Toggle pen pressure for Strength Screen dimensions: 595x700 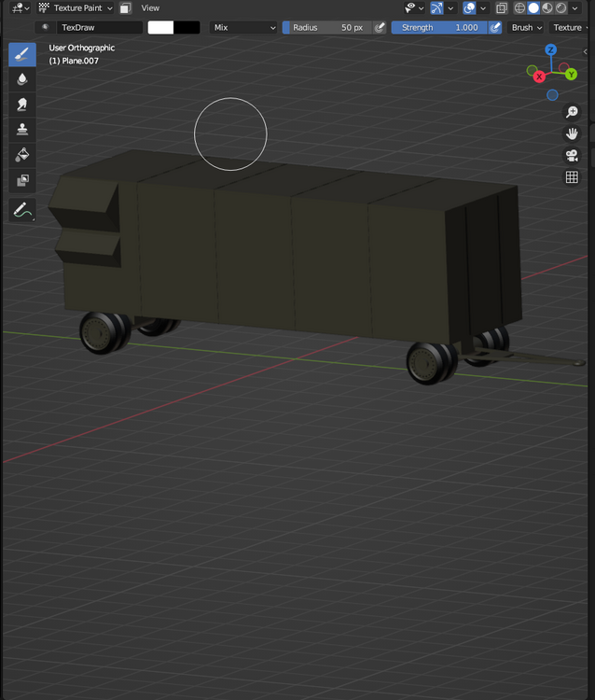pos(495,27)
